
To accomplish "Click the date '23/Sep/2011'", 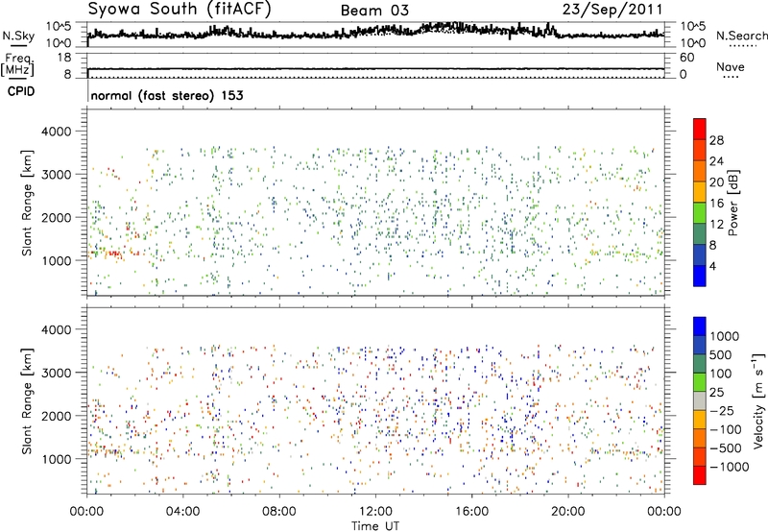I will tap(612, 9).
